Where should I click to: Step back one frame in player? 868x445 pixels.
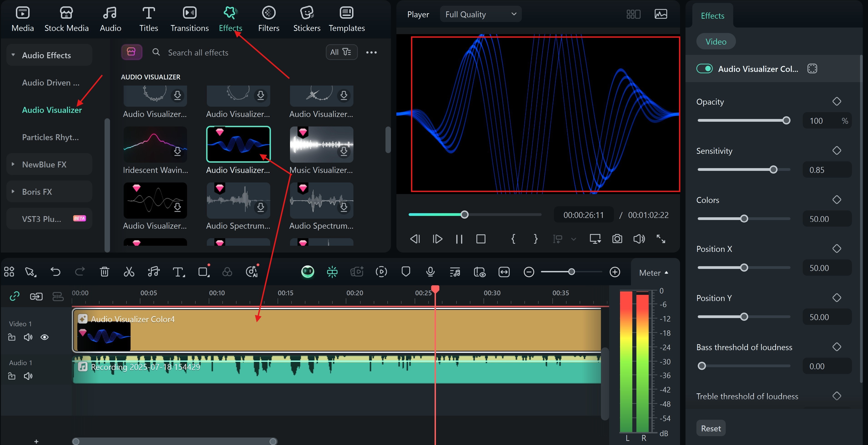tap(415, 239)
